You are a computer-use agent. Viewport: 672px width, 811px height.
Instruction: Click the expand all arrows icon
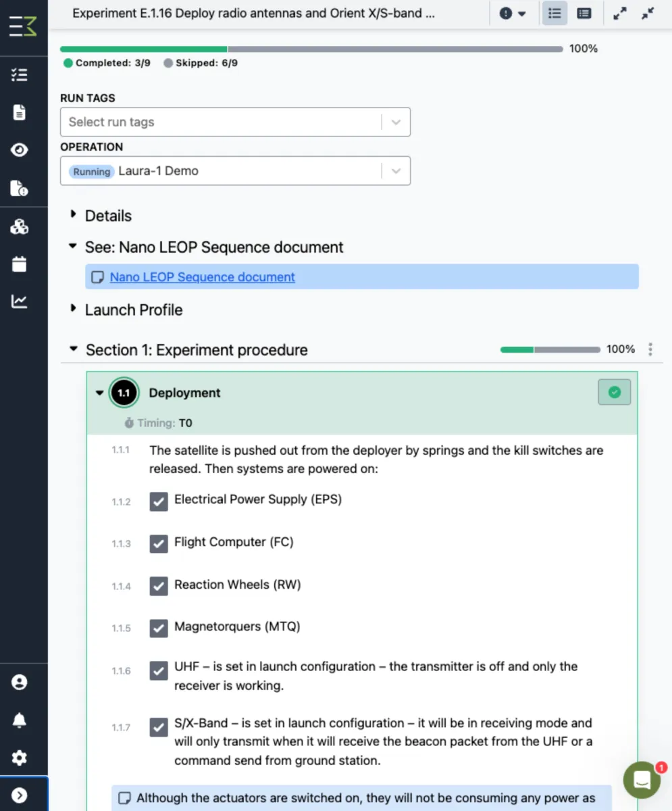(x=619, y=14)
